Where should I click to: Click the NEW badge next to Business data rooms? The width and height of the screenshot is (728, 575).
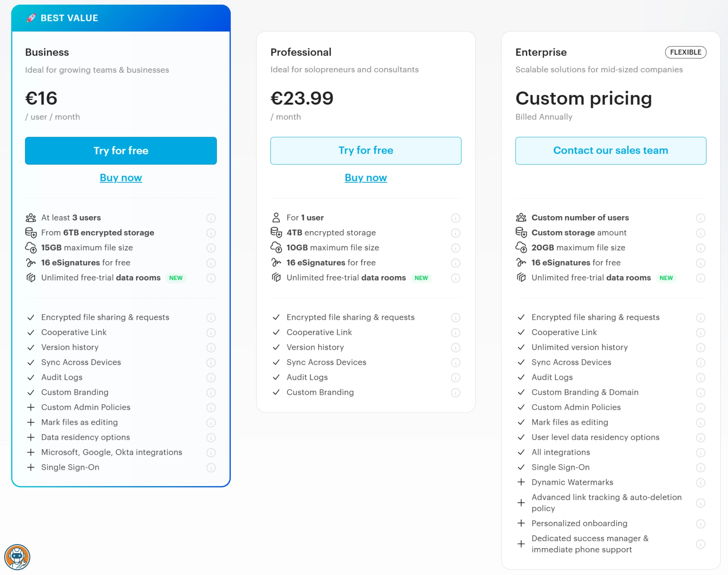(175, 278)
